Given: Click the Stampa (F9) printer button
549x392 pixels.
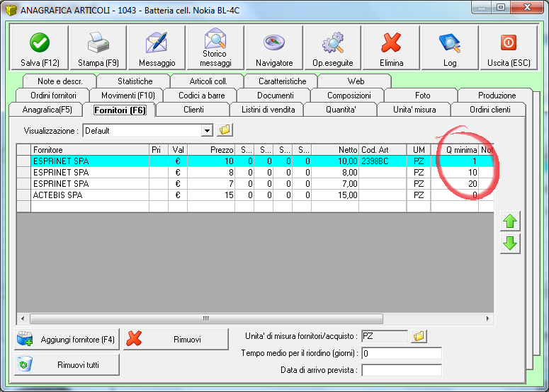Looking at the screenshot, I should (x=98, y=47).
